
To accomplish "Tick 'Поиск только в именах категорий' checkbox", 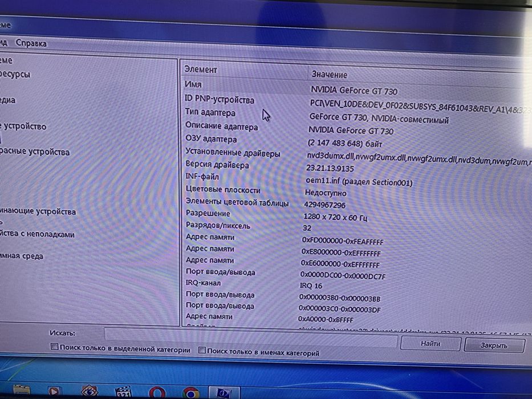I will [202, 350].
